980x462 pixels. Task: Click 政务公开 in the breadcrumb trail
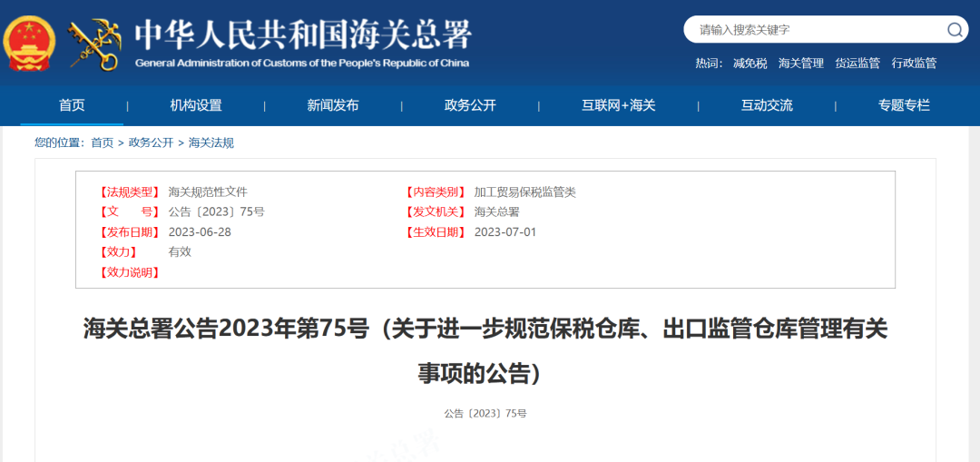(x=151, y=143)
